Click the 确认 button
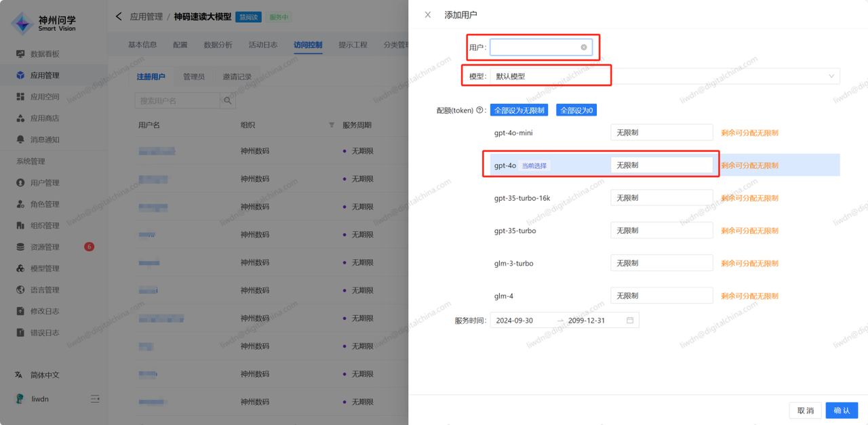The image size is (868, 425). tap(842, 411)
